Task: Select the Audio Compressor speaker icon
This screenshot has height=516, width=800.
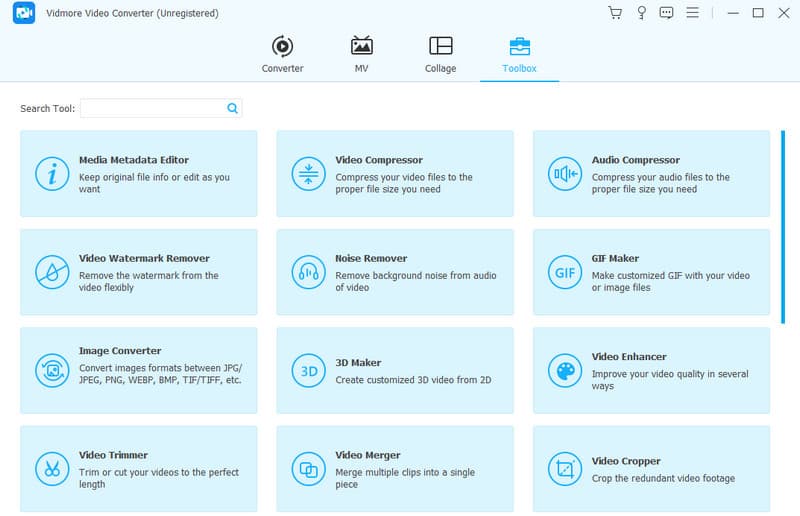Action: click(x=563, y=174)
